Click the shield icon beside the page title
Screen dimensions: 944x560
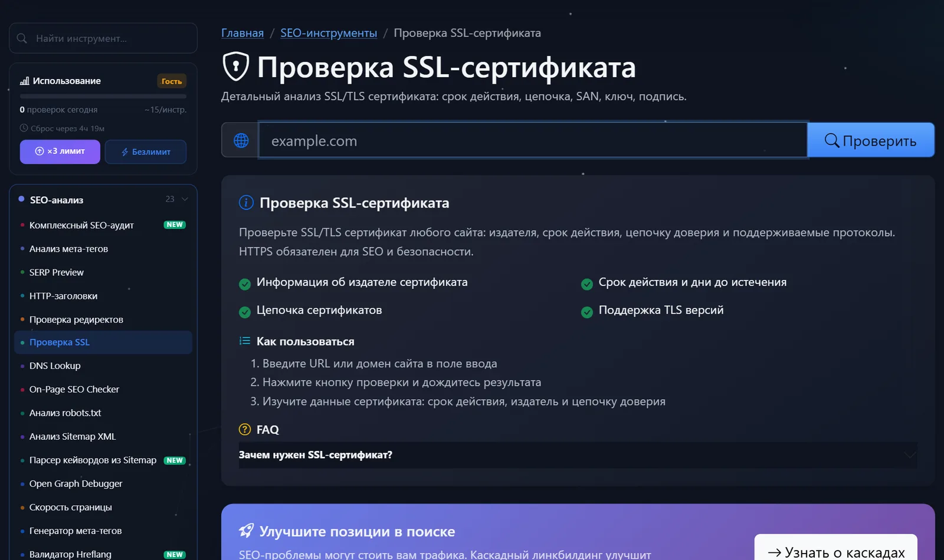coord(236,67)
